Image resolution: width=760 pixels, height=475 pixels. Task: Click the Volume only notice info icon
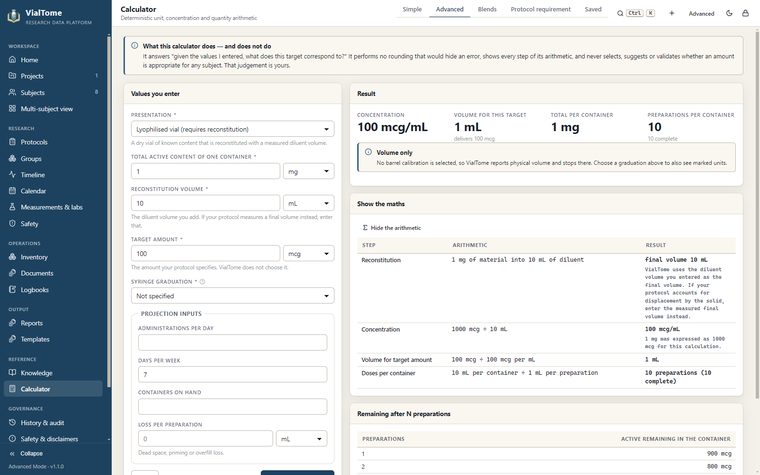[x=368, y=152]
